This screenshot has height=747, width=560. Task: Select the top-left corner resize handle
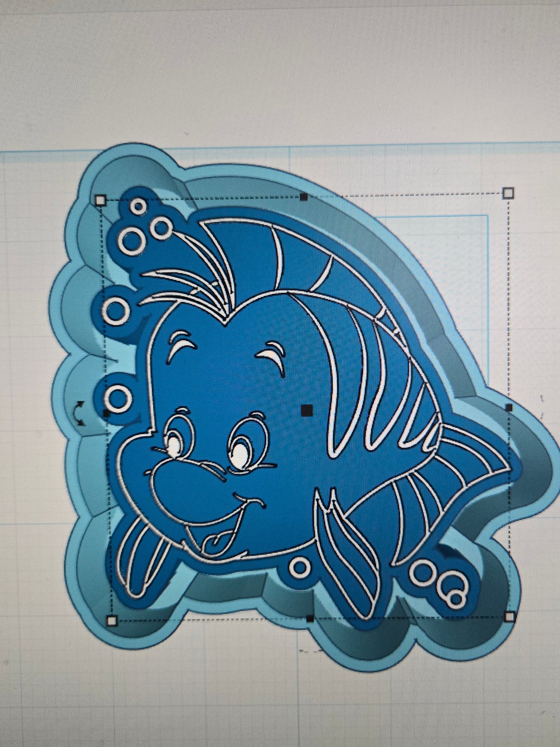[x=100, y=200]
